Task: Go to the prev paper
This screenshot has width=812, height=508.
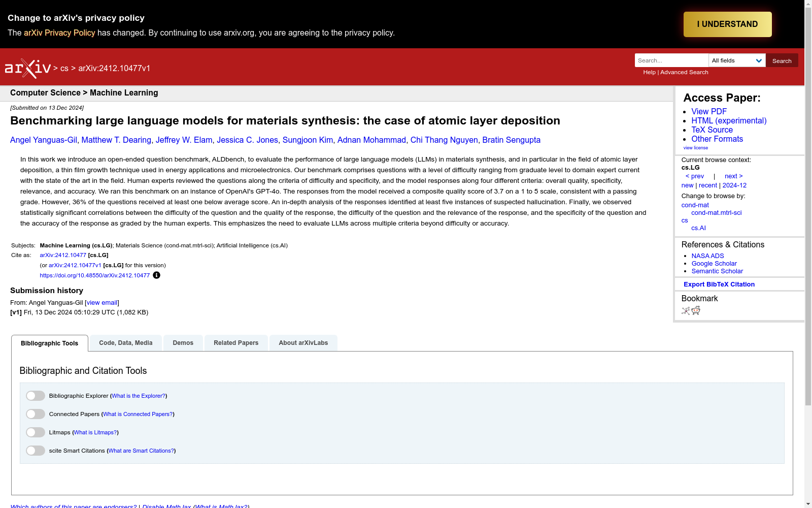Action: coord(695,176)
